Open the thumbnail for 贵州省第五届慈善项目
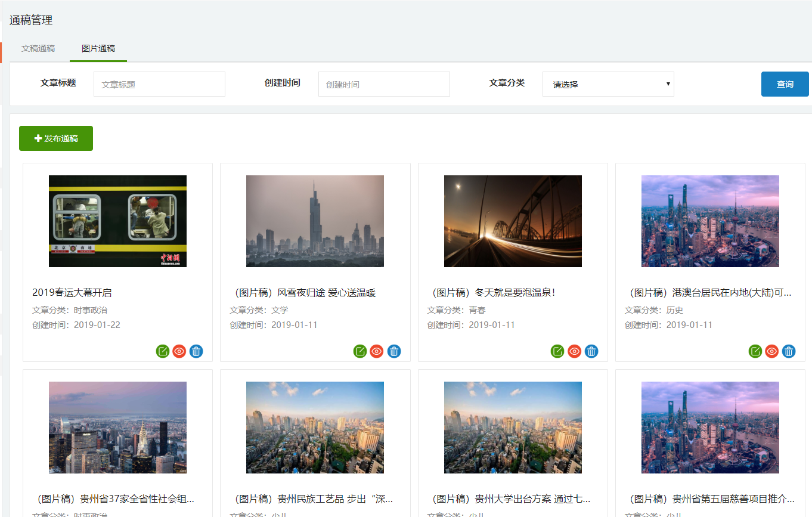 pyautogui.click(x=710, y=428)
